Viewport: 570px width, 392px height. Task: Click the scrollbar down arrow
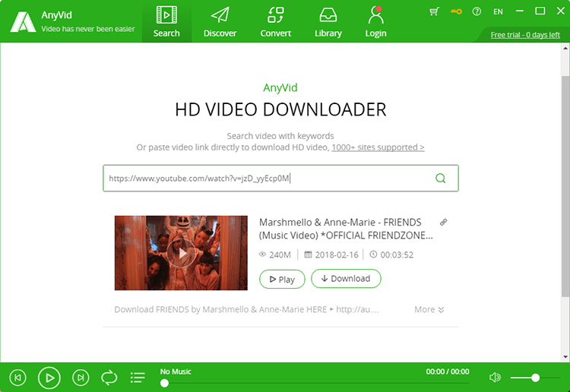pos(565,357)
